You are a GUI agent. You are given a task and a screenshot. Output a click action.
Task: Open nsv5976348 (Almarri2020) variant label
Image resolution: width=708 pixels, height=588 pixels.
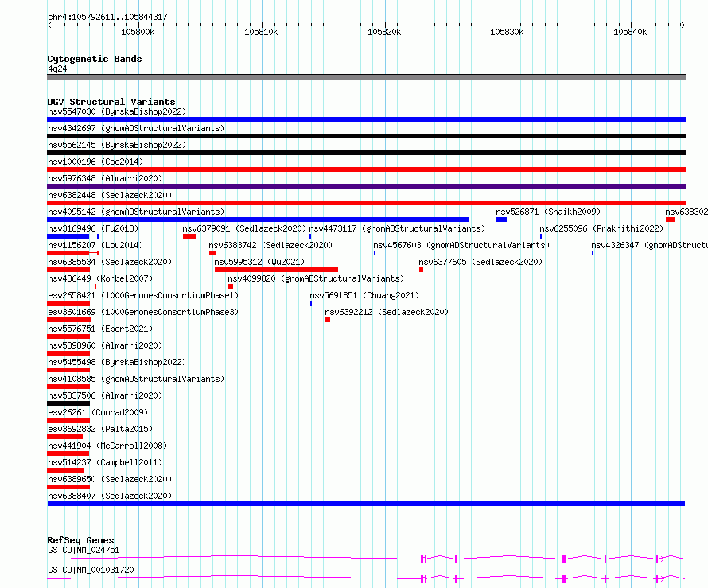pos(105,178)
